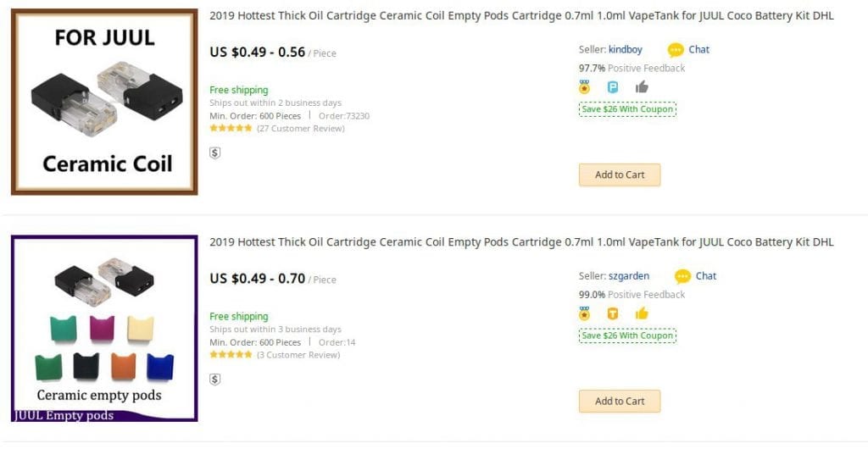This screenshot has height=449, width=868.
Task: Click the orange T badge icon for szgarden
Action: point(613,313)
